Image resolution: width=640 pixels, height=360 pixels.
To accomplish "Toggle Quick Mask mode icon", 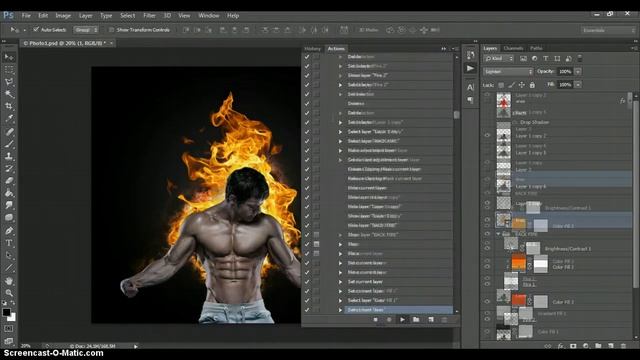I will pos(9,329).
